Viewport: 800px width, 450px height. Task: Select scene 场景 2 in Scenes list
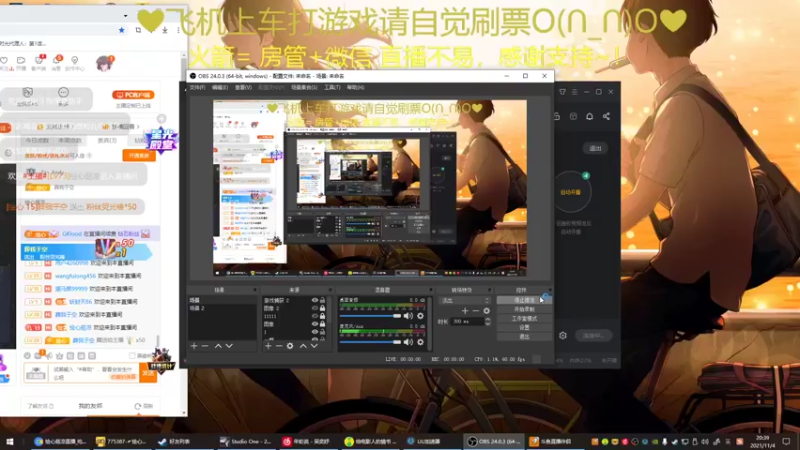(222, 308)
